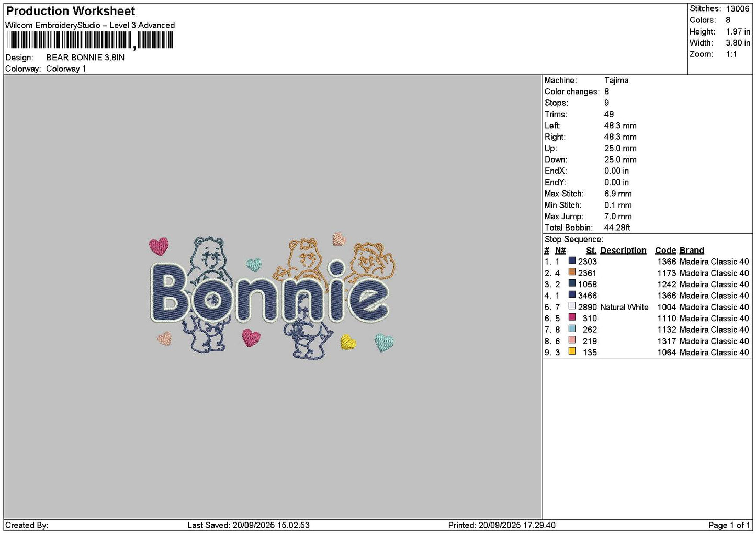
Task: Click the Right measurement label
Action: [555, 137]
